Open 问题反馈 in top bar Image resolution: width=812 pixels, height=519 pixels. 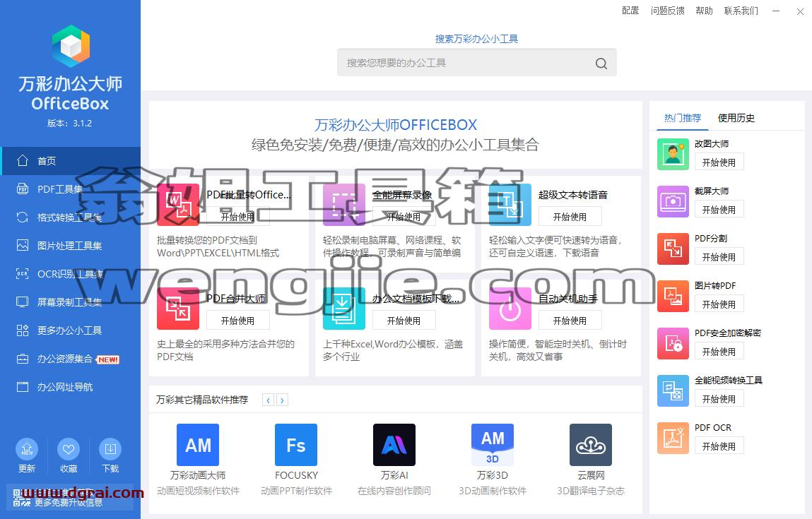pyautogui.click(x=668, y=11)
